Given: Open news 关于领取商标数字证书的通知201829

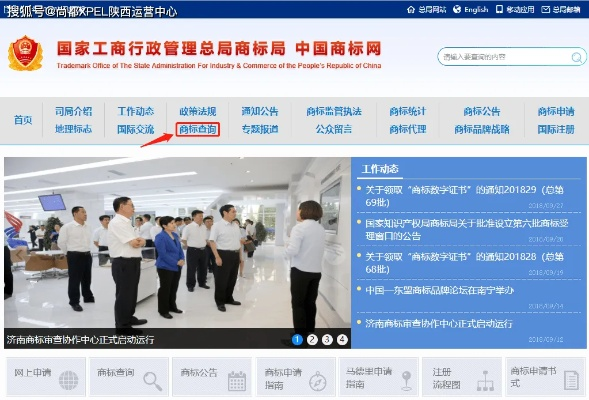Looking at the screenshot, I should [x=464, y=196].
